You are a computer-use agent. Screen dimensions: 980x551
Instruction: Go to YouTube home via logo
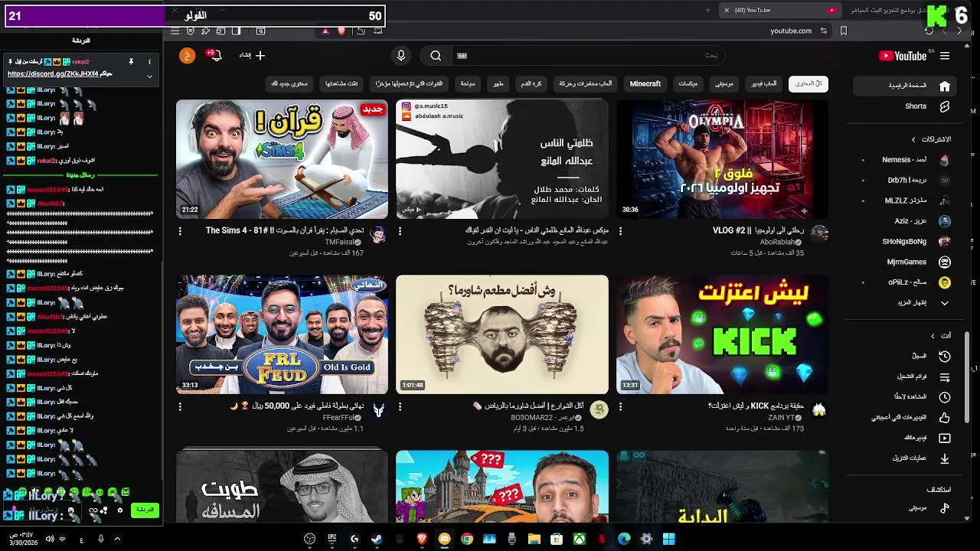pyautogui.click(x=903, y=56)
